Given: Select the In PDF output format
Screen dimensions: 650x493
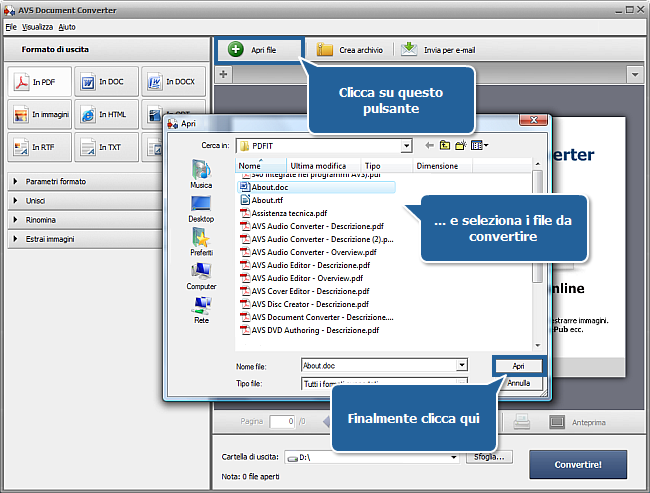Looking at the screenshot, I should click(39, 82).
